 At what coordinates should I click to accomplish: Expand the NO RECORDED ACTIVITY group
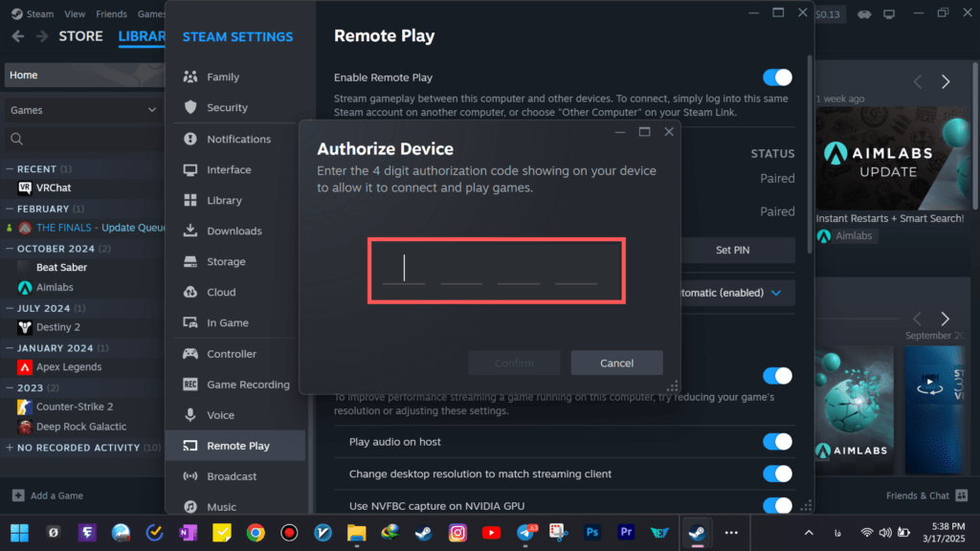[x=10, y=448]
